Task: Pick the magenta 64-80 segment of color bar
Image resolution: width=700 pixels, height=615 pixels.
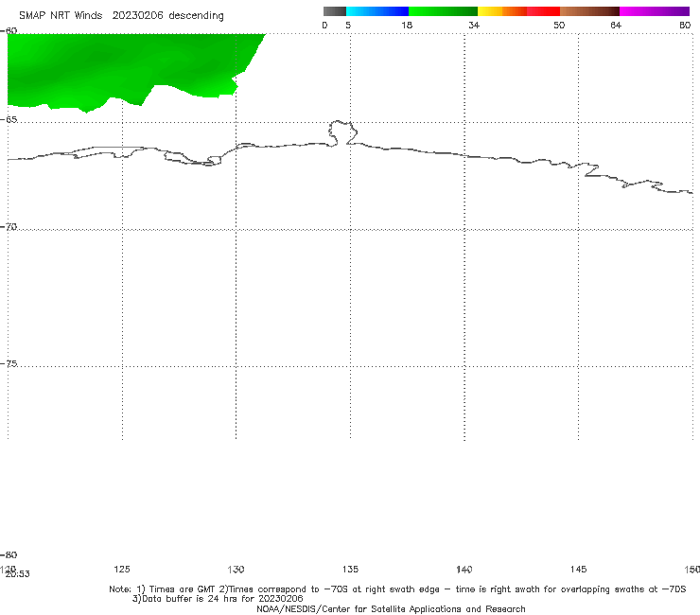Action: tap(655, 11)
